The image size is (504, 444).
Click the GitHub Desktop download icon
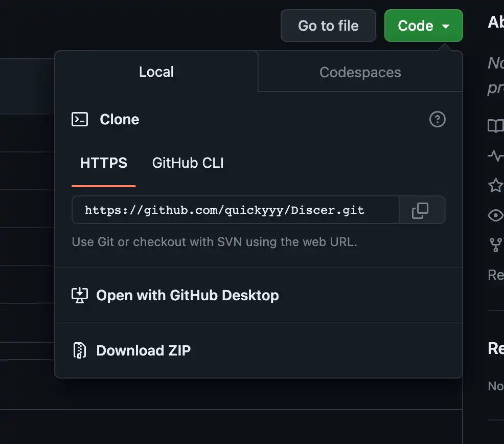pyautogui.click(x=79, y=296)
